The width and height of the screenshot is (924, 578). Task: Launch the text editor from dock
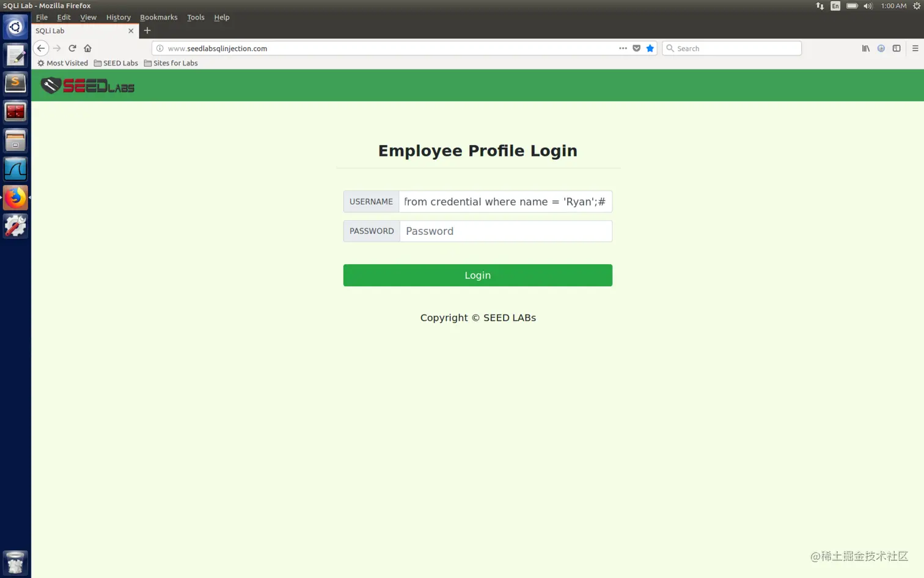pyautogui.click(x=15, y=56)
